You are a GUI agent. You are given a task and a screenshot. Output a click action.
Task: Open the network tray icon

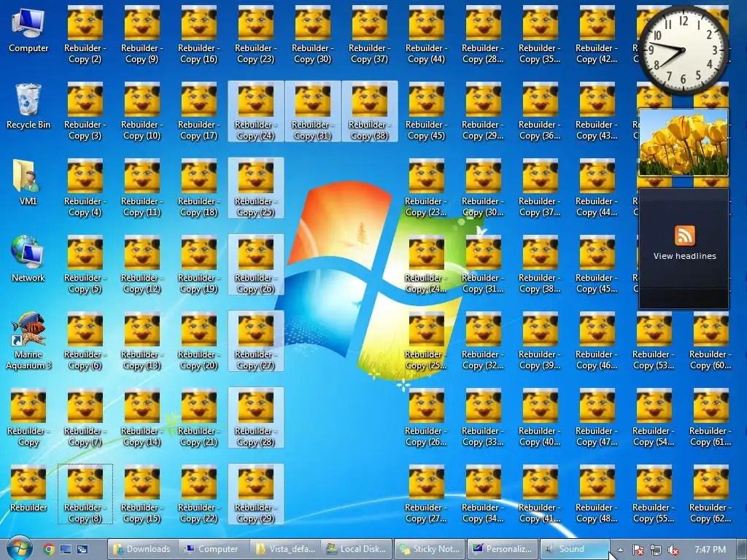tap(656, 550)
